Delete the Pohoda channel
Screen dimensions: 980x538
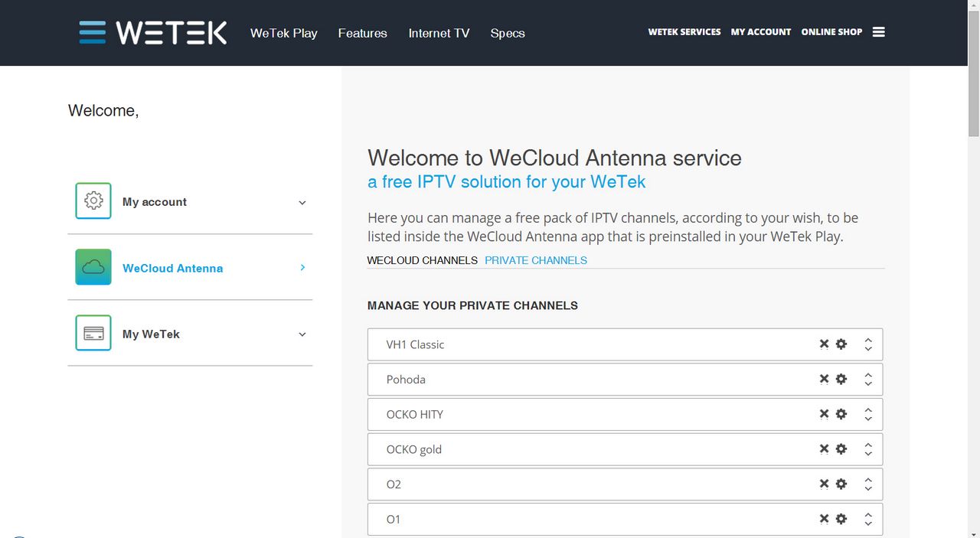(825, 379)
